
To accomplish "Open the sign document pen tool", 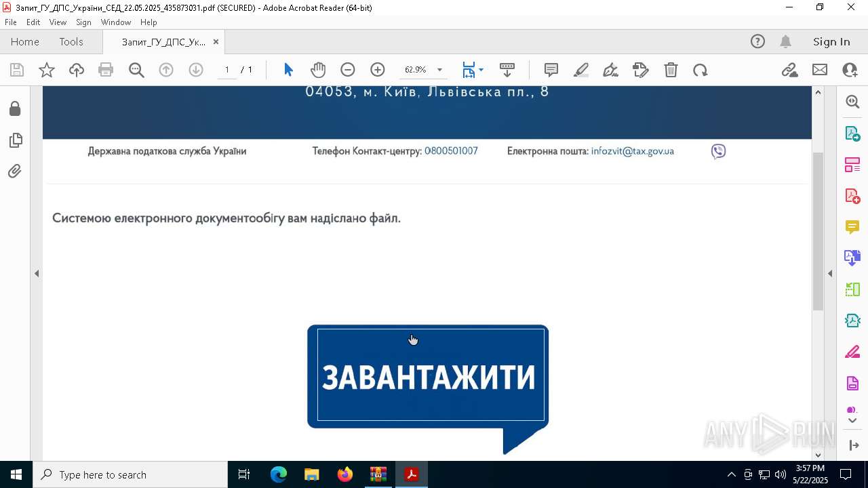I will [610, 70].
